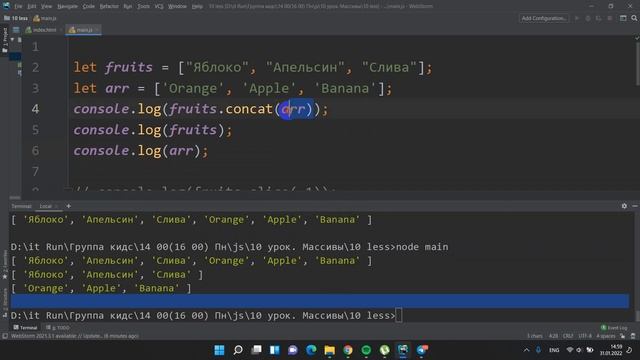Open the Windows Start menu
Image resolution: width=640 pixels, height=360 pixels.
[x=219, y=350]
